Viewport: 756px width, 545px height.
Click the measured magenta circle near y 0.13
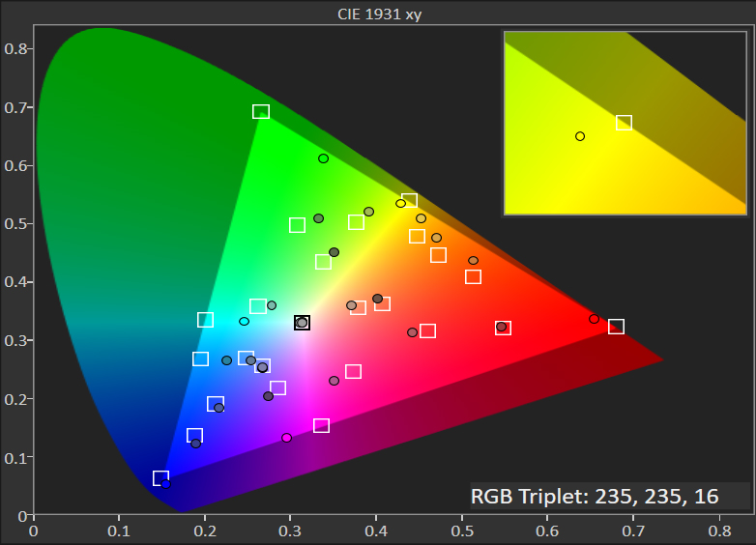click(287, 438)
